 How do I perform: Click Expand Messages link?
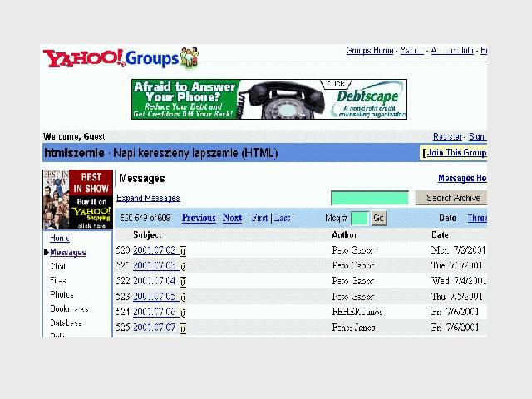tap(148, 198)
